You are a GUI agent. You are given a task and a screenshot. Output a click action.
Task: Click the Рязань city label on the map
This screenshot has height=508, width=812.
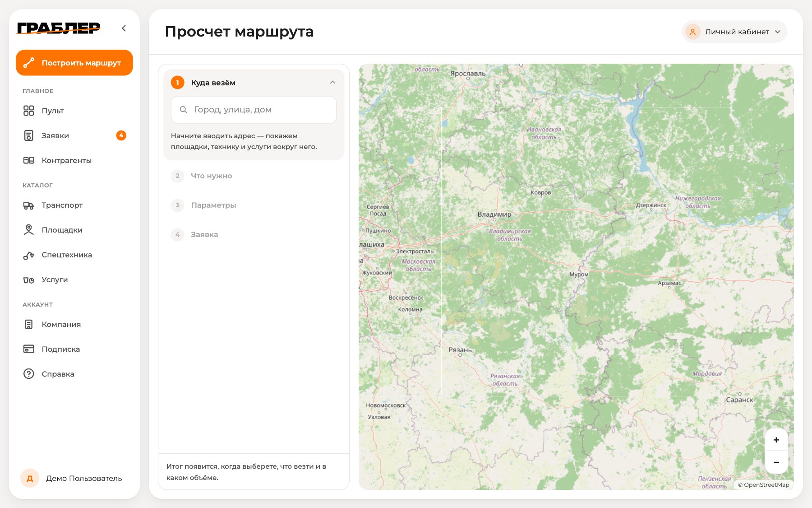[x=460, y=350]
